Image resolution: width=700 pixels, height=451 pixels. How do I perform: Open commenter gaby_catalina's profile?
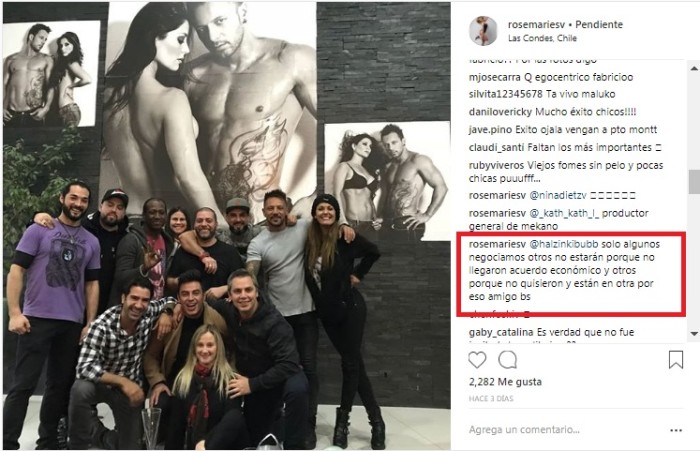(x=501, y=332)
